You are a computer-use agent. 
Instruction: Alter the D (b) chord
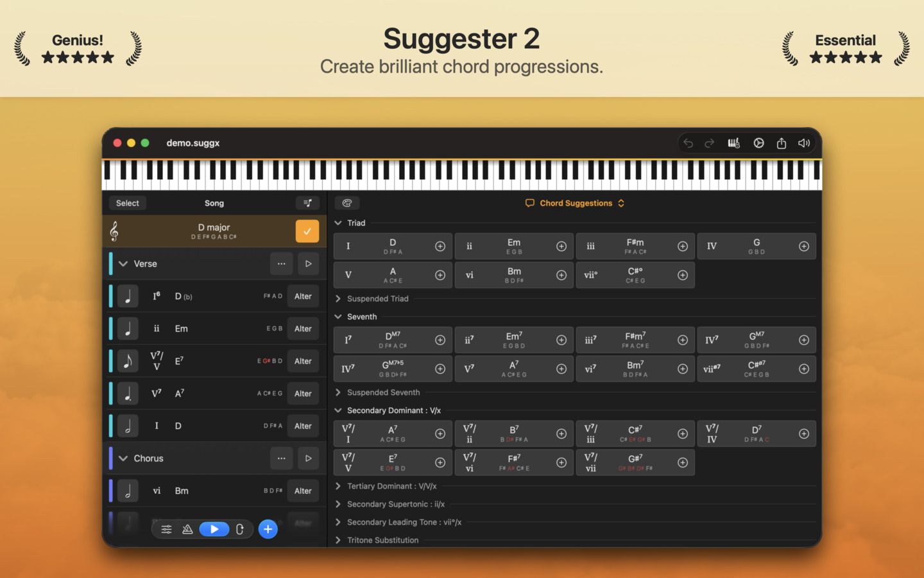click(x=303, y=296)
